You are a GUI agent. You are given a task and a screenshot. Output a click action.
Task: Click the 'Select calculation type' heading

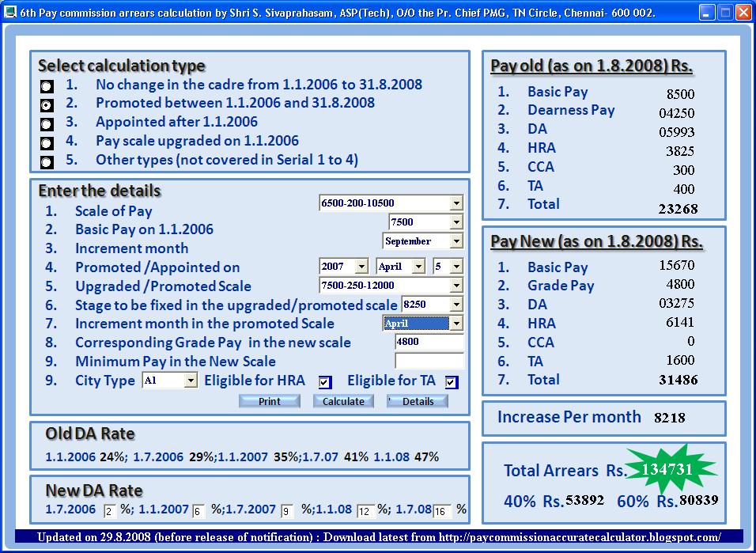tap(122, 66)
